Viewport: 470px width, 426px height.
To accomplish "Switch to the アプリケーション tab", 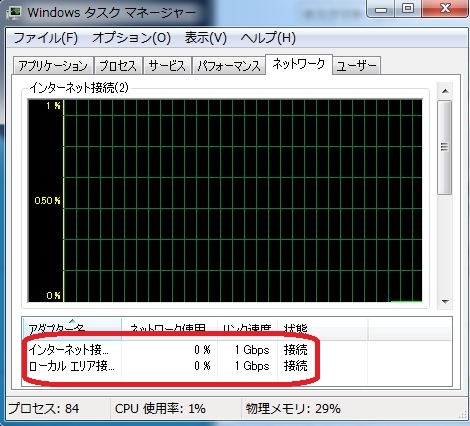I will click(53, 65).
